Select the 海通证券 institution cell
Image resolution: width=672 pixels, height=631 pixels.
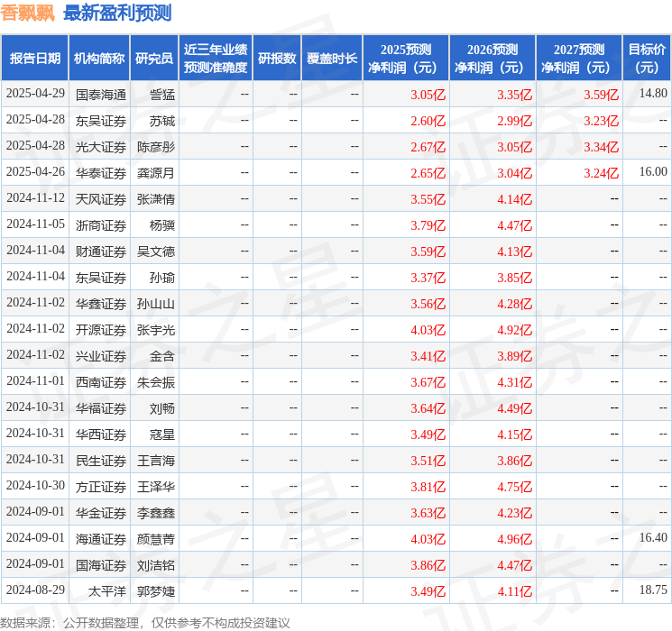point(101,539)
